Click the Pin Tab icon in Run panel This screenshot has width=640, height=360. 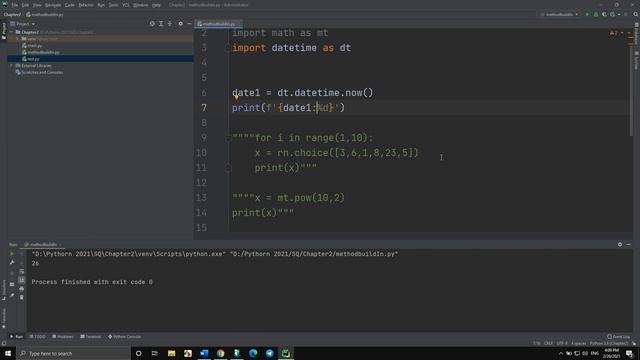[x=12, y=296]
